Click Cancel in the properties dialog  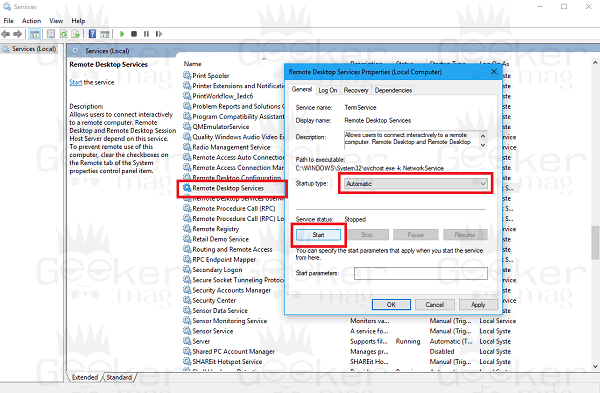click(x=435, y=305)
